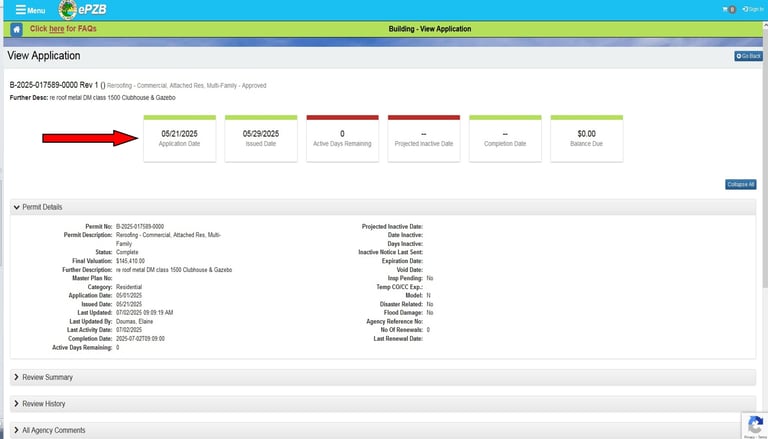
Task: Click the Permit Description value in details
Action: point(168,239)
